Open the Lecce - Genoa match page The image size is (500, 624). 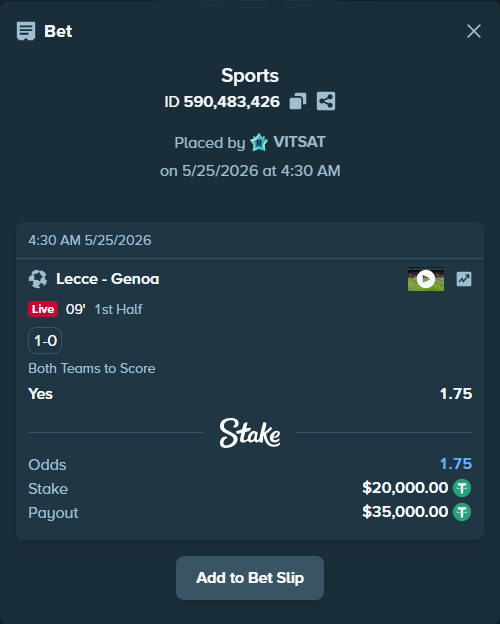[x=107, y=279]
